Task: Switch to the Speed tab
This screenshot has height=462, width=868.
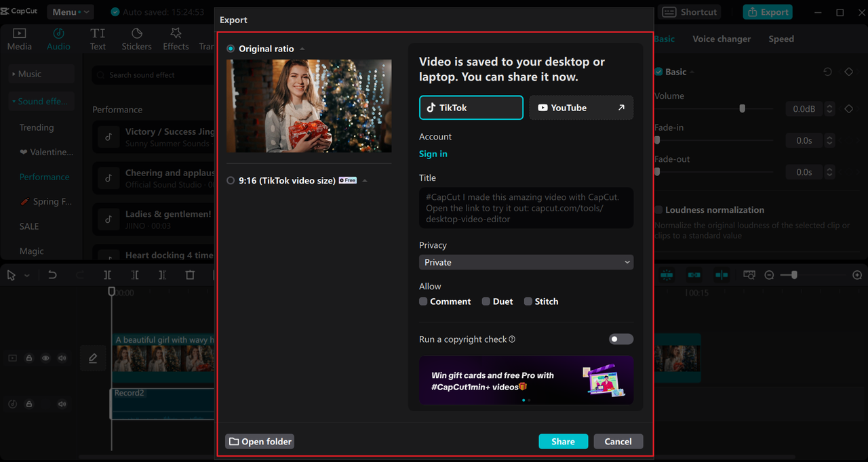Action: pos(781,39)
